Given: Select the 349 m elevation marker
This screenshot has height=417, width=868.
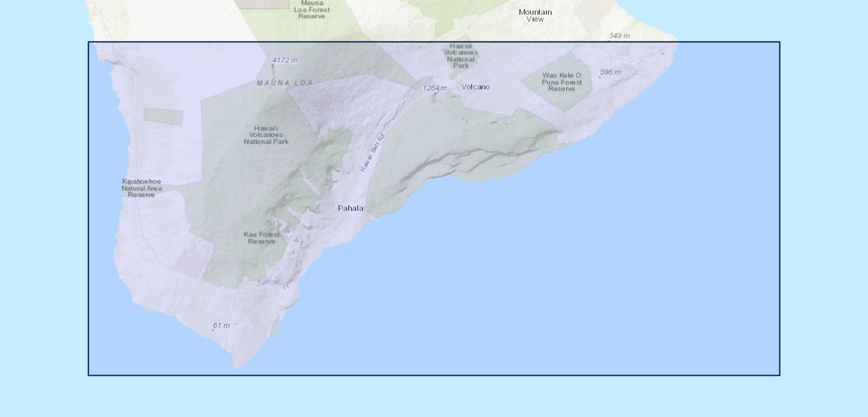Looking at the screenshot, I should click(x=619, y=36).
